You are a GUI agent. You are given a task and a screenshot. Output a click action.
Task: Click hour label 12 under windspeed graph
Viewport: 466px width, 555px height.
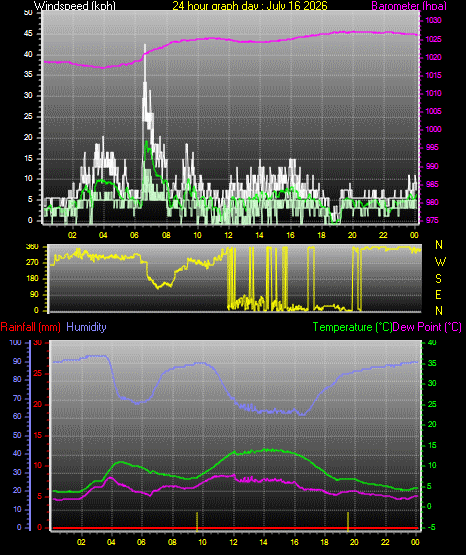228,235
